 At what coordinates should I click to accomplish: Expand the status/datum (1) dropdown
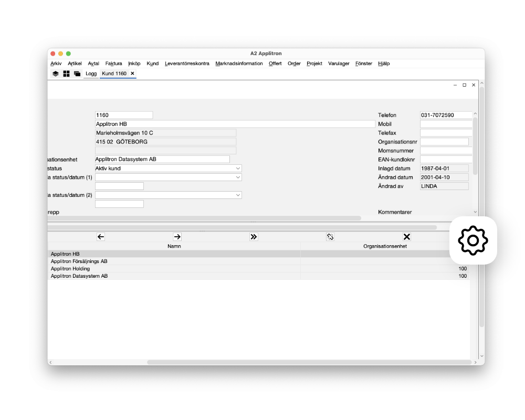[x=238, y=177]
